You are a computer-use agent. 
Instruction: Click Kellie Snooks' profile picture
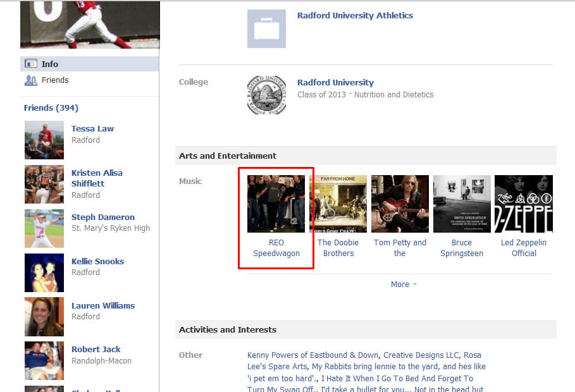click(x=44, y=273)
